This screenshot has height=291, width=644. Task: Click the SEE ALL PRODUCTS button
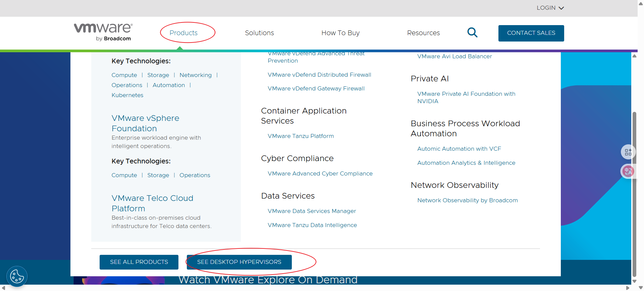[139, 262]
